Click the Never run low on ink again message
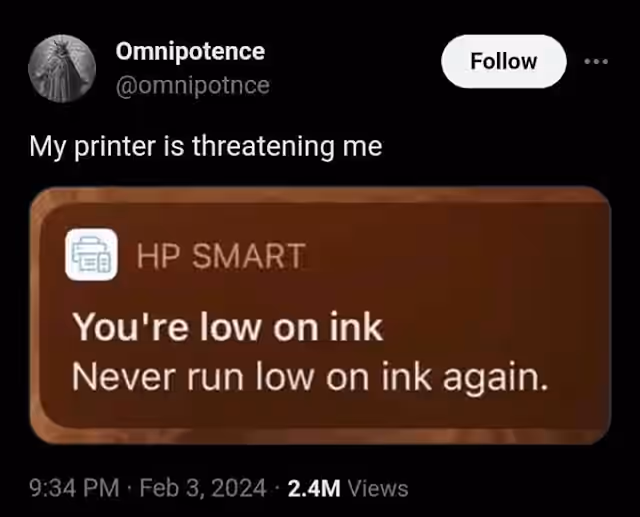 (310, 377)
